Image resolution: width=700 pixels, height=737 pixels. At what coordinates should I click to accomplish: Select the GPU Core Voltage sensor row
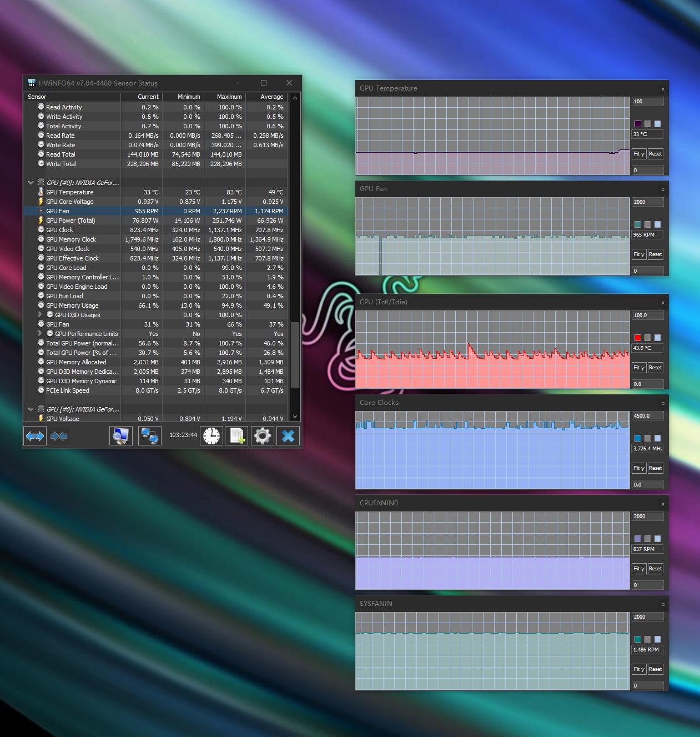(x=70, y=202)
